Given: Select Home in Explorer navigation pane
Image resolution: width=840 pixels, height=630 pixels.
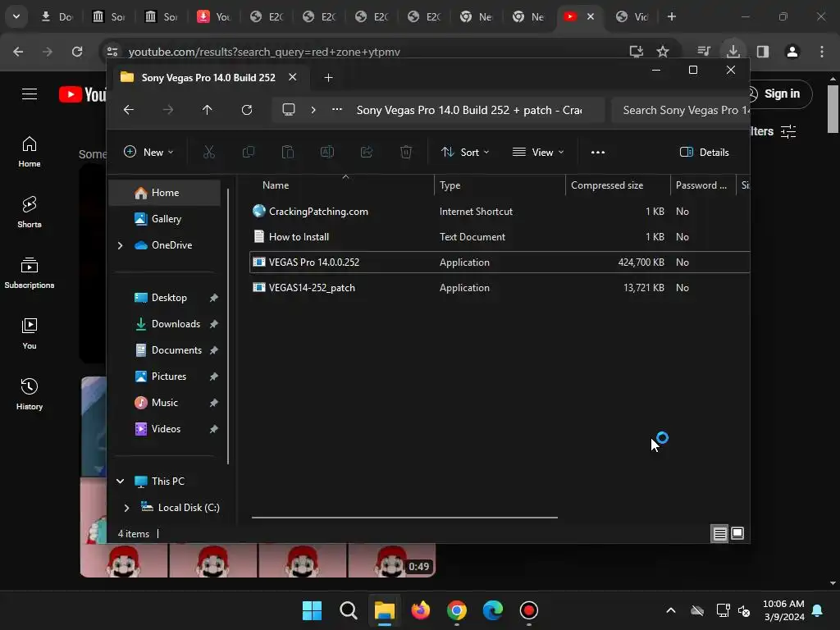Looking at the screenshot, I should [x=165, y=192].
